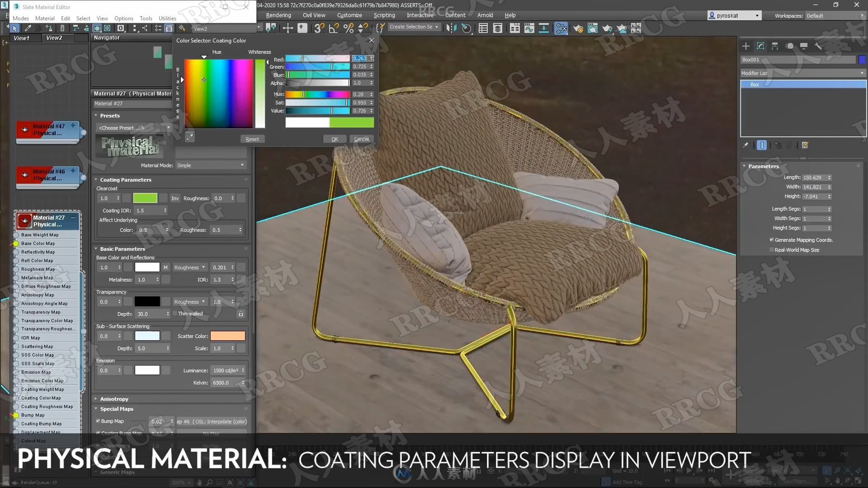
Task: Enable Real-World Map Size checkbox
Action: coord(771,249)
